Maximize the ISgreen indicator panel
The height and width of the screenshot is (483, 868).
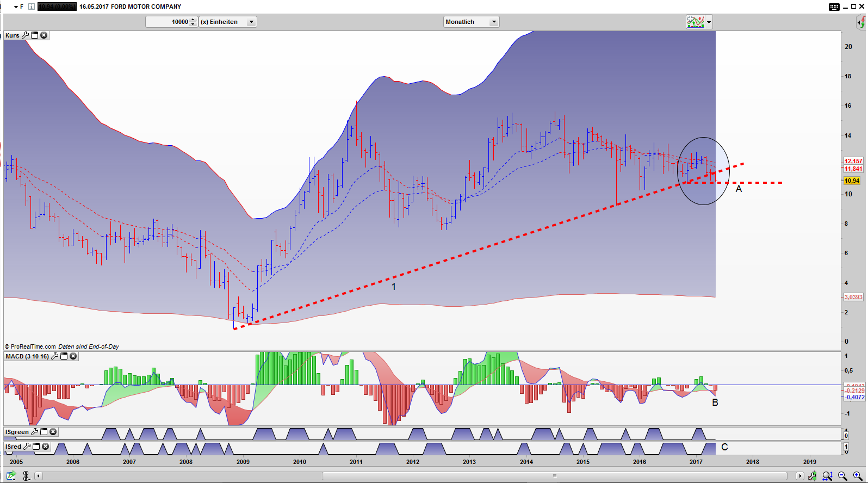(44, 432)
